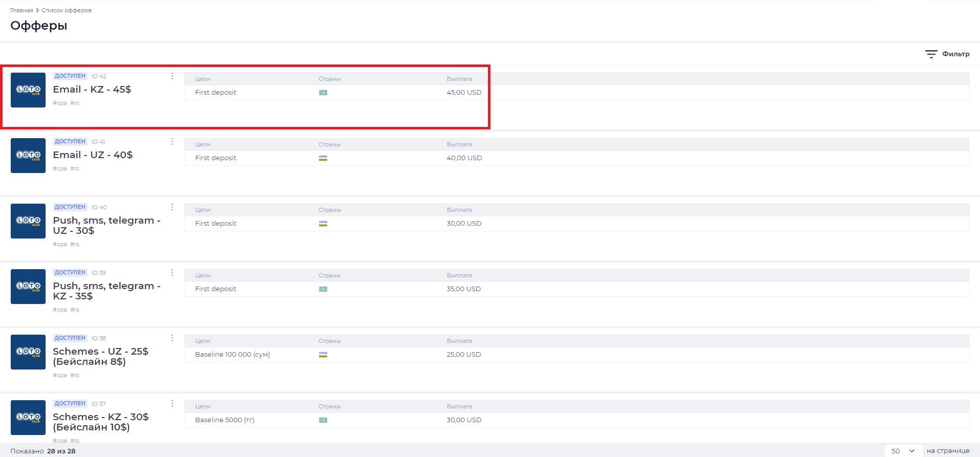Click the Список офферов breadcrumb

pos(67,10)
